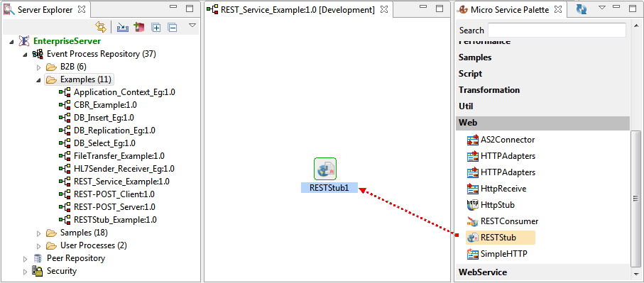This screenshot has height=283, width=644.
Task: Click the palette Search input field
Action: 557,30
